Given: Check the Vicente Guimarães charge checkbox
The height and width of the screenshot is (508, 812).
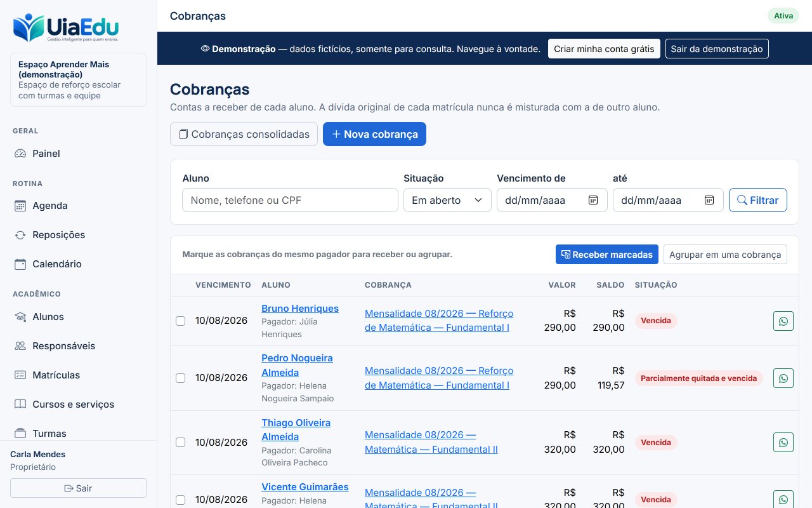Looking at the screenshot, I should [180, 500].
